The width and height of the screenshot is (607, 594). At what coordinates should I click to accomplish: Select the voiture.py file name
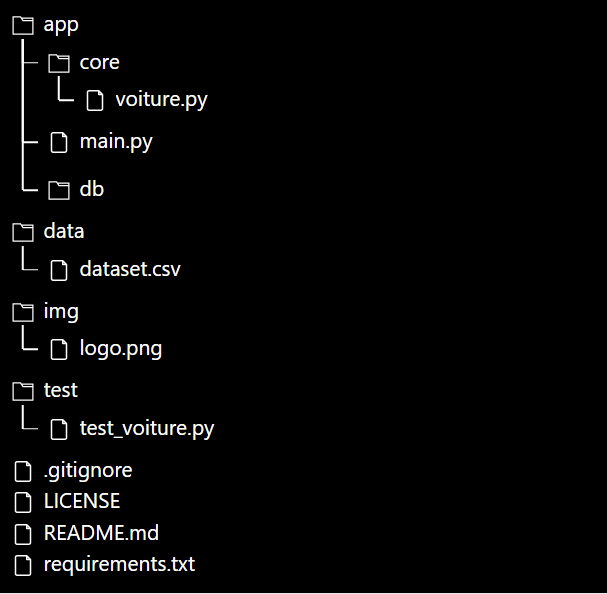click(x=161, y=100)
